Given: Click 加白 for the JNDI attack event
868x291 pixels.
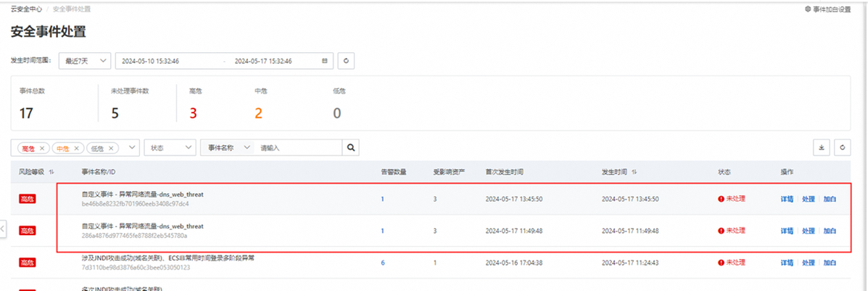Looking at the screenshot, I should (830, 263).
